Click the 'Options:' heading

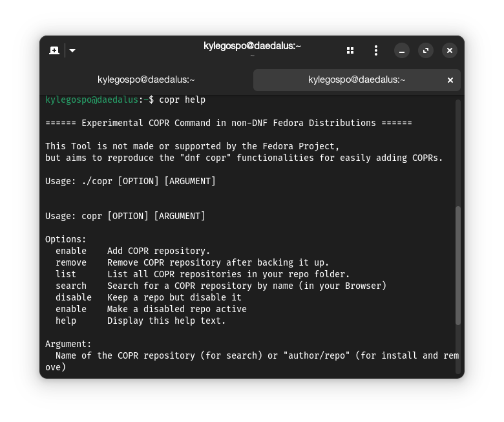pyautogui.click(x=65, y=240)
